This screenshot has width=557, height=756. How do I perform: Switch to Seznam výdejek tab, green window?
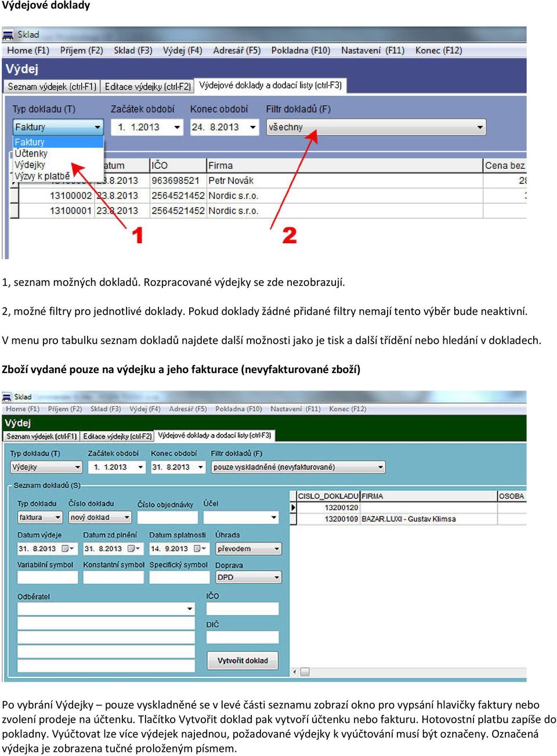pos(41,436)
